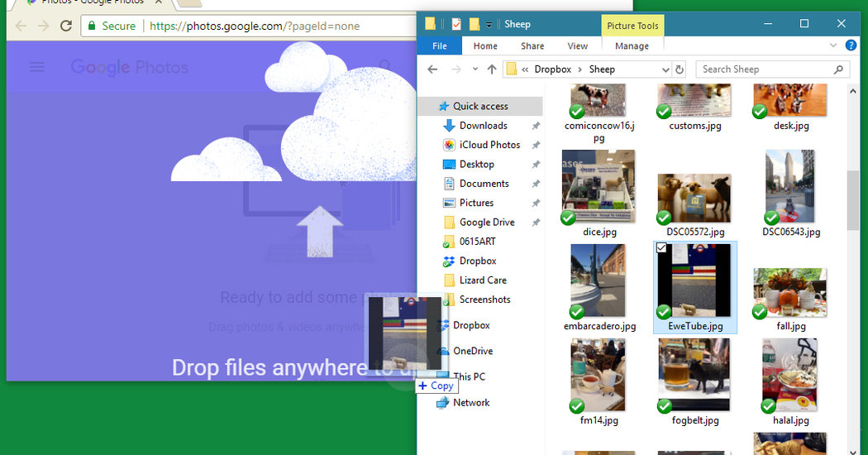
Task: Click the Chrome back arrow
Action: (x=21, y=26)
